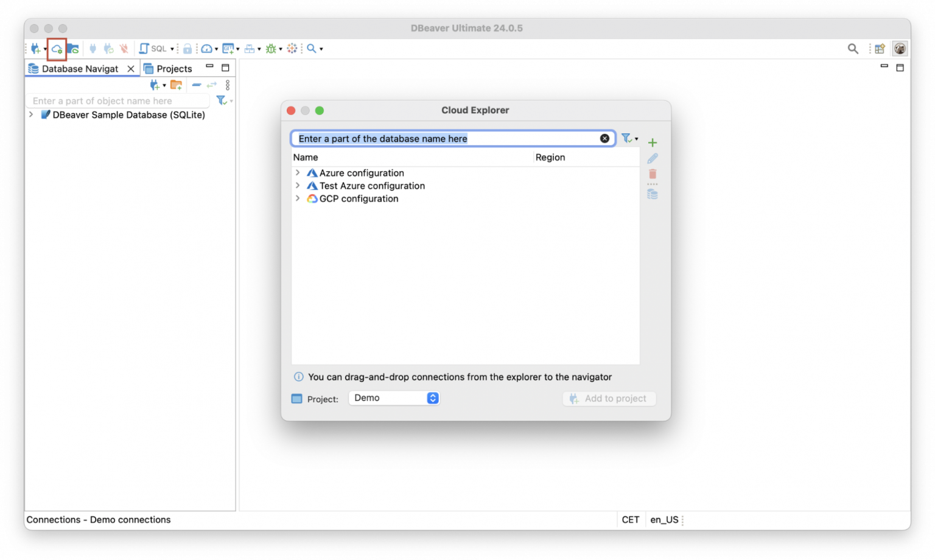Open the Demo project dropdown
This screenshot has height=560, width=935.
point(394,397)
